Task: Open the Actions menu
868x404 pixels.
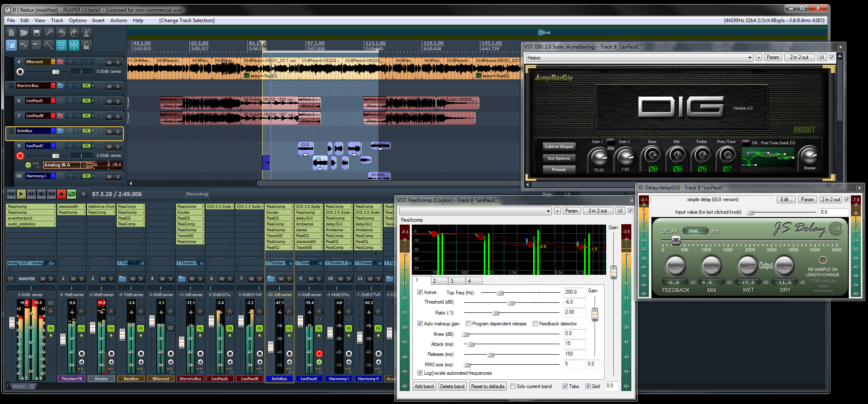Action: point(119,20)
